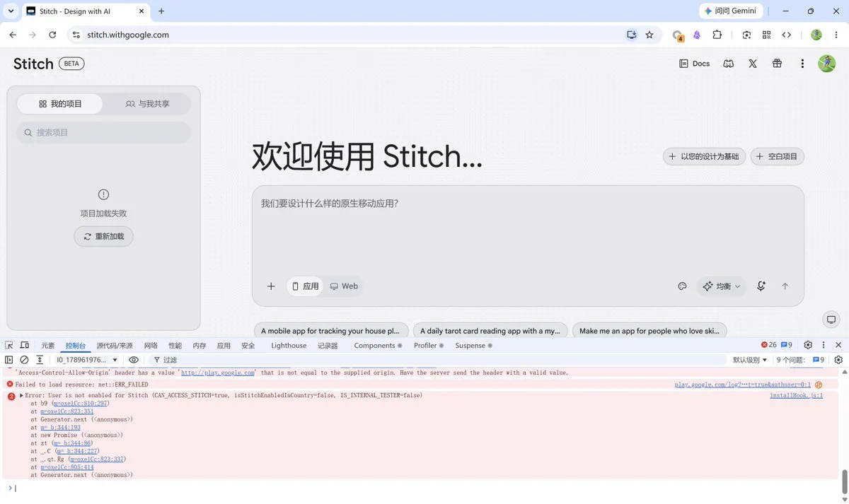Open the 默认级别 log level dropdown
The image size is (849, 504).
pyautogui.click(x=750, y=360)
